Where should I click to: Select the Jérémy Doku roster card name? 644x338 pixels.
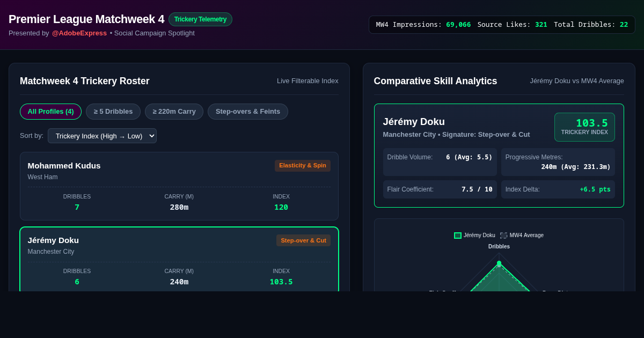tap(53, 240)
